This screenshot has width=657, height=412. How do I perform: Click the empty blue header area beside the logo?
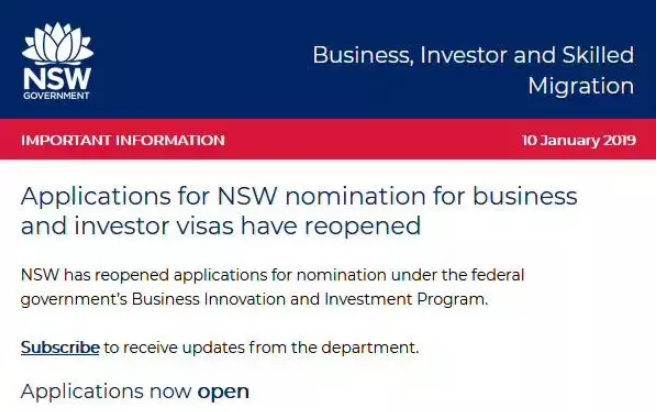(x=201, y=59)
